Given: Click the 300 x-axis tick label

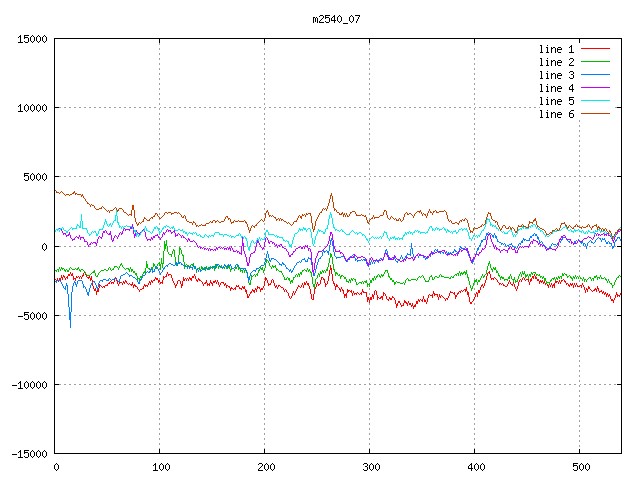Looking at the screenshot, I should [370, 467].
